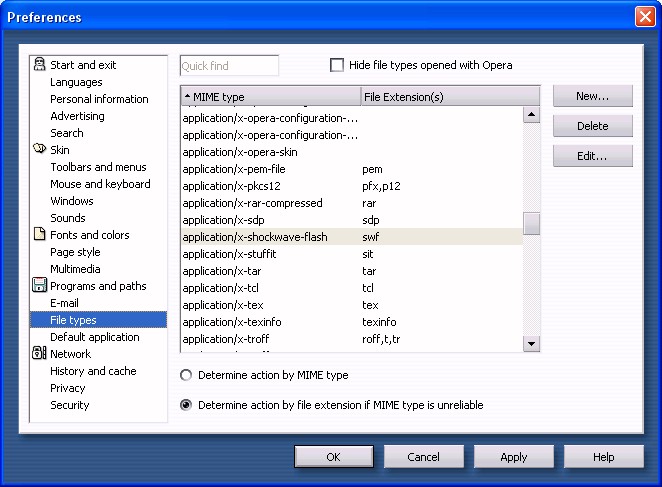Open Start and exit preferences
662x487 pixels.
83,65
